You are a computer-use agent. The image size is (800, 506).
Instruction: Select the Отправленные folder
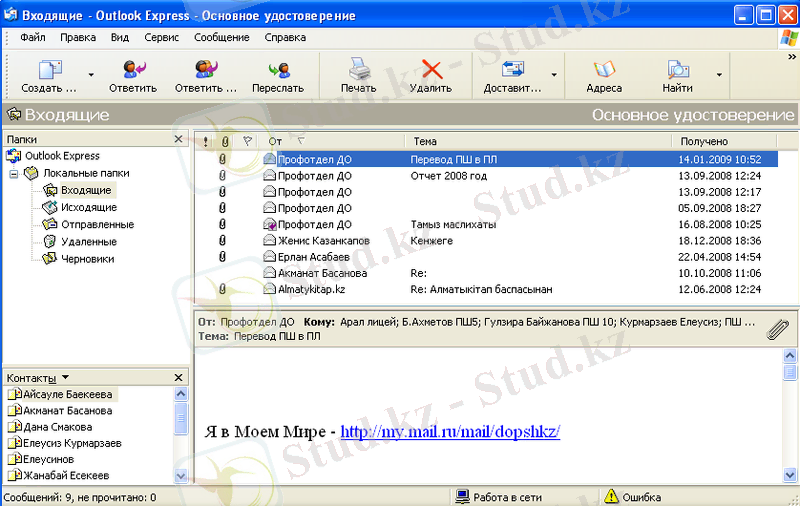point(97,224)
